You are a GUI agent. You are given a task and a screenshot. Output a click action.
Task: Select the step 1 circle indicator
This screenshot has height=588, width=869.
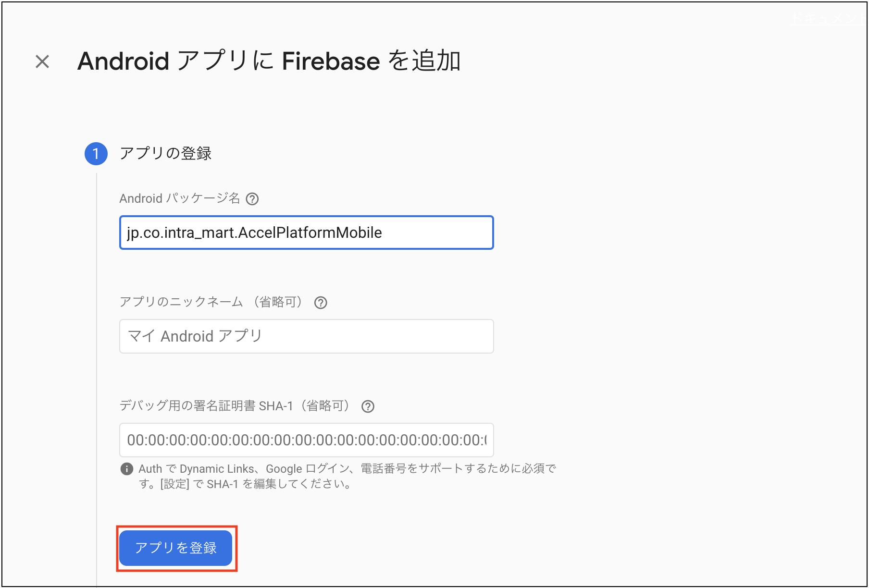96,154
